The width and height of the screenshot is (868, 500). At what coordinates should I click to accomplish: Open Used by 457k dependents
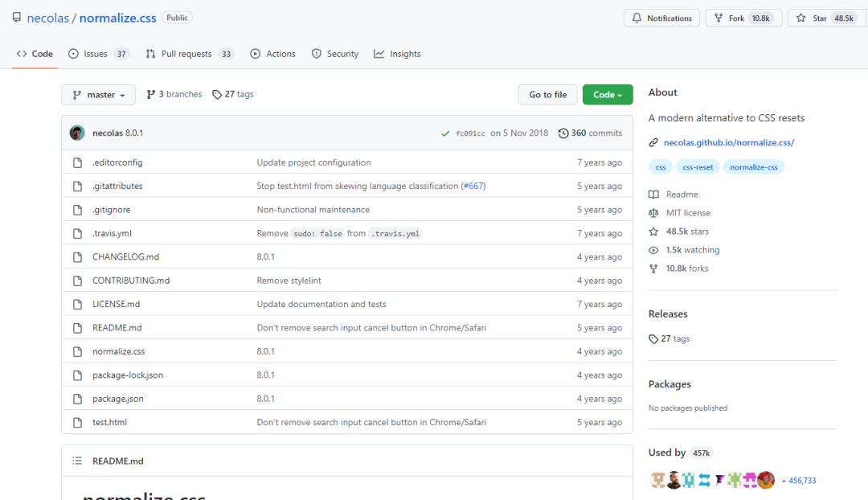pyautogui.click(x=681, y=453)
